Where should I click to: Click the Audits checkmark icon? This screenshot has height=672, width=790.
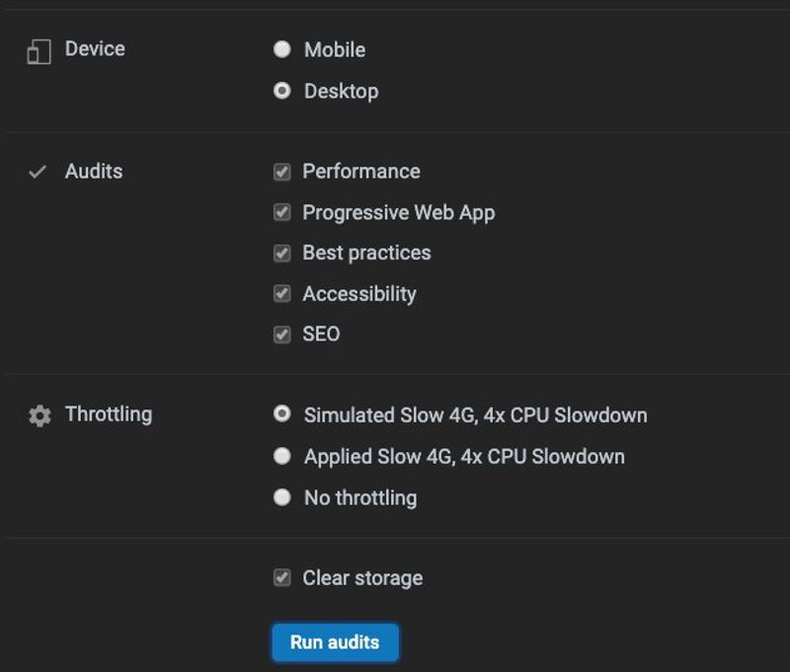click(38, 172)
